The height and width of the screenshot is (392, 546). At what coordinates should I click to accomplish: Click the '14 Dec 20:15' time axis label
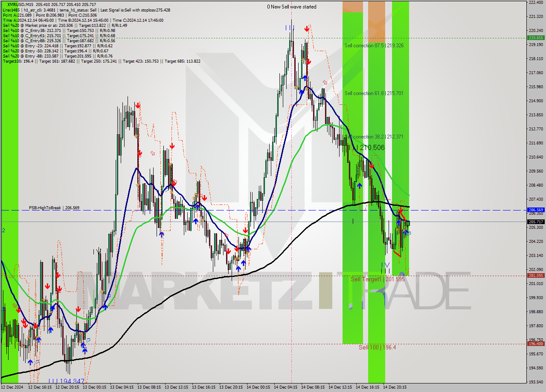point(395,387)
